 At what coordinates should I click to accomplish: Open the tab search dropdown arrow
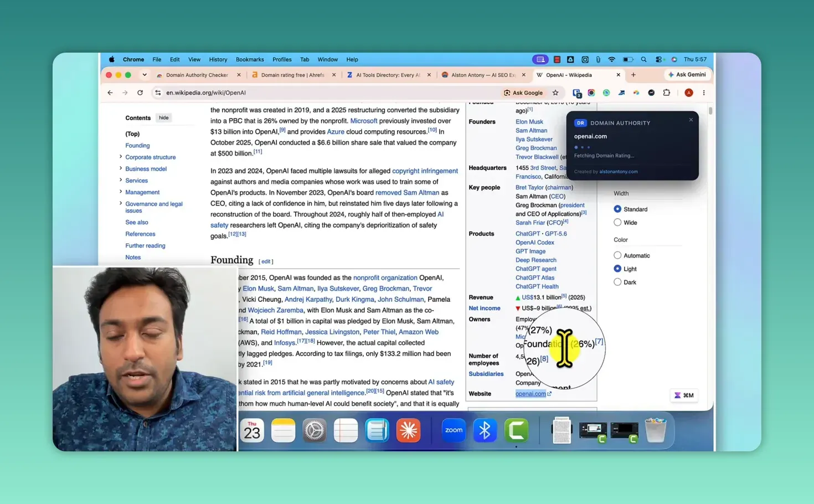point(145,75)
